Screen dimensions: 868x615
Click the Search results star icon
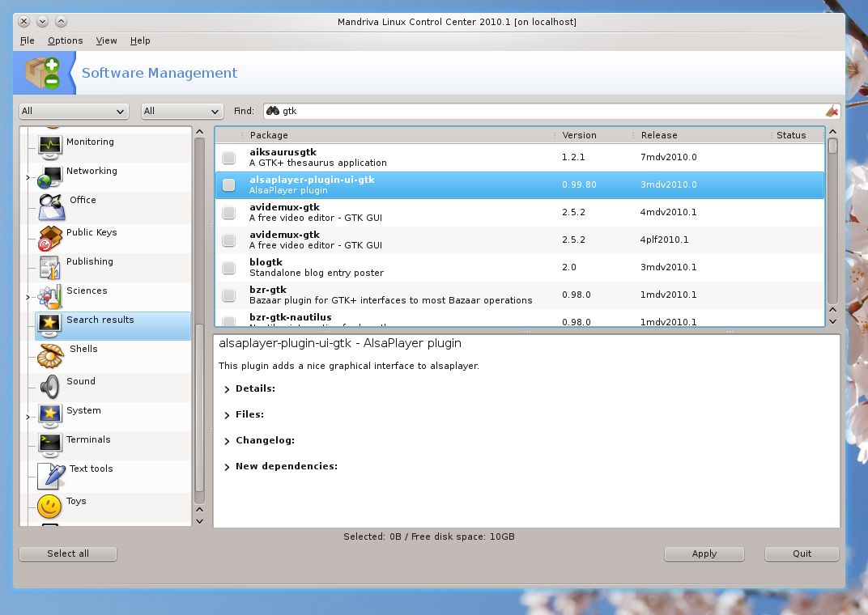coord(49,326)
